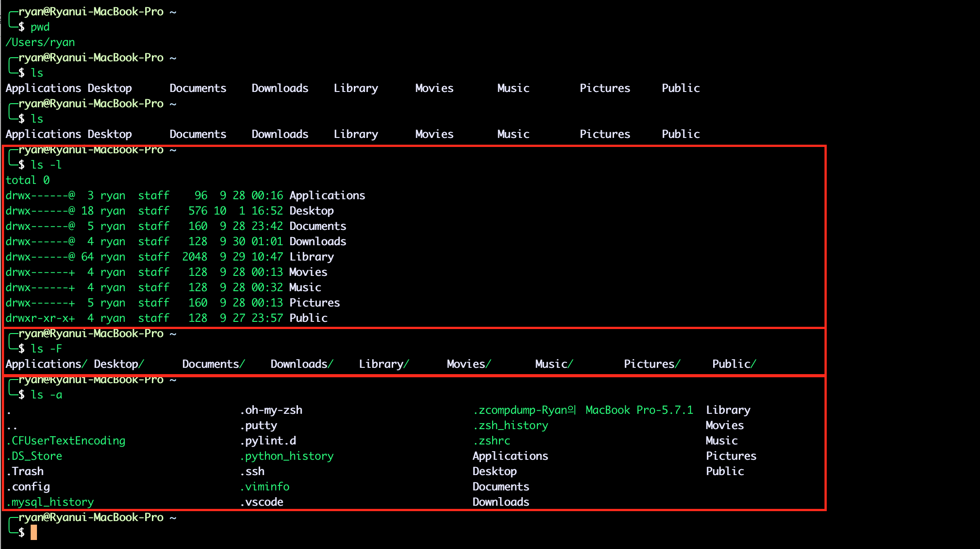The width and height of the screenshot is (980, 549).
Task: Click the 'drwxr-xr-x+' permissions of Public
Action: (x=40, y=318)
